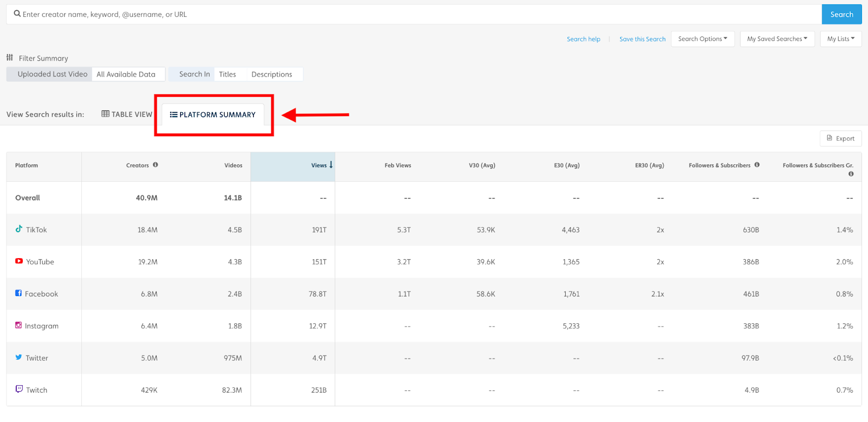This screenshot has height=422, width=868.
Task: Expand the Search Options dropdown
Action: (x=703, y=39)
